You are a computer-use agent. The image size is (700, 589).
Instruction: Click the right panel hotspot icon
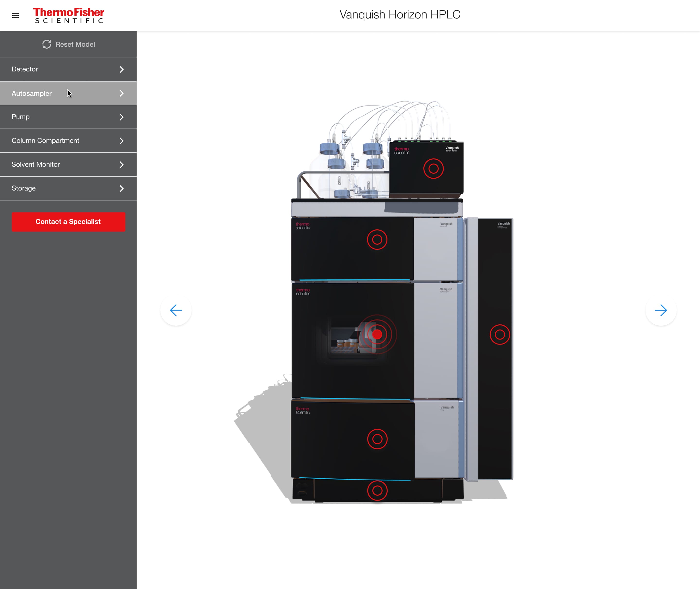click(x=499, y=335)
